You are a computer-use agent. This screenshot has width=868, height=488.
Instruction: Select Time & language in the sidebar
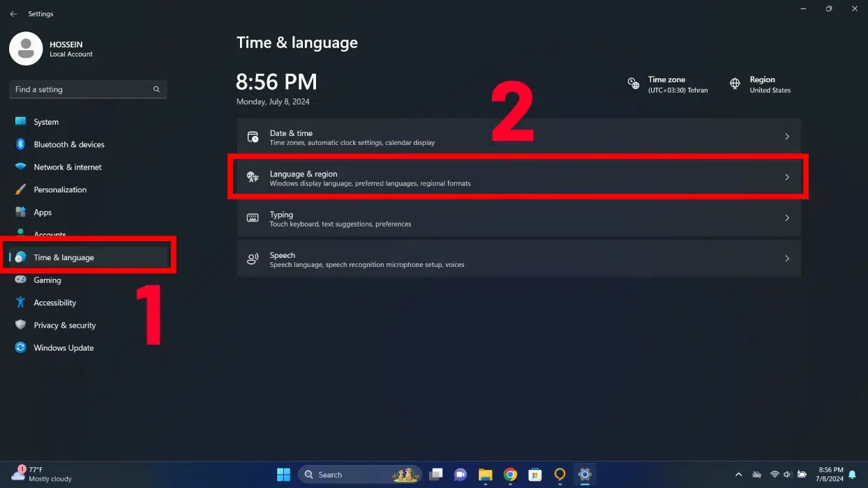(x=62, y=257)
